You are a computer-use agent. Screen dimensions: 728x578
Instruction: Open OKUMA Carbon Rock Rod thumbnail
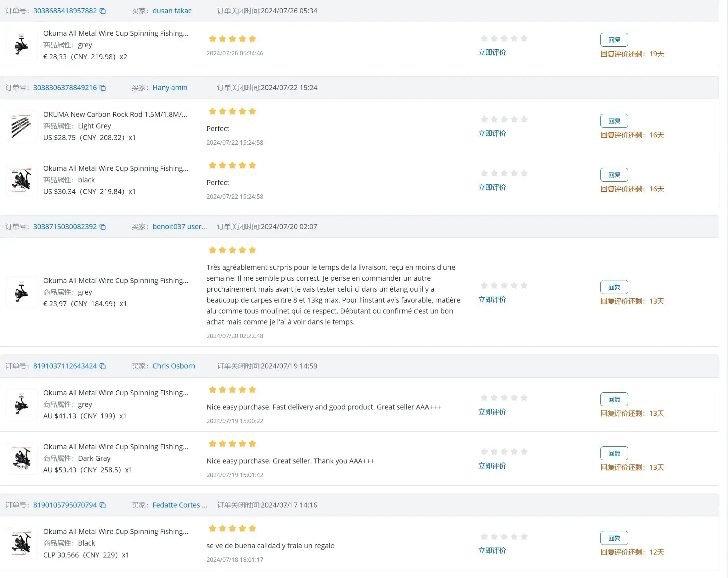point(22,126)
